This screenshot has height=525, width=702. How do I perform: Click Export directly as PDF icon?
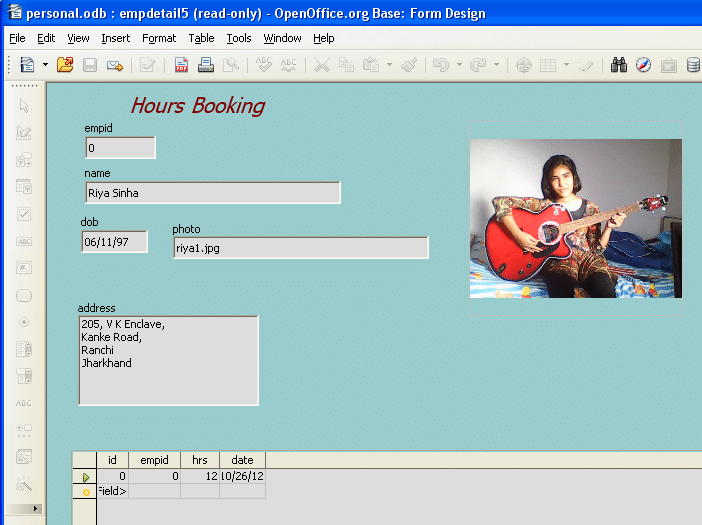point(181,65)
